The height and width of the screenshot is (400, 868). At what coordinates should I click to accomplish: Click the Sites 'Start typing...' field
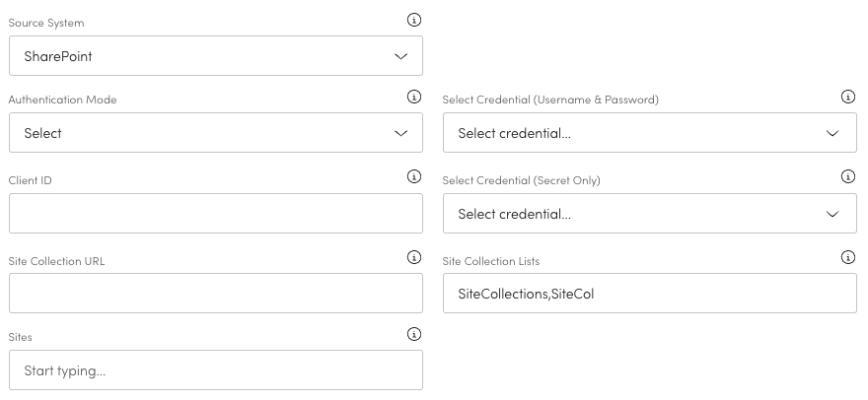pos(215,370)
